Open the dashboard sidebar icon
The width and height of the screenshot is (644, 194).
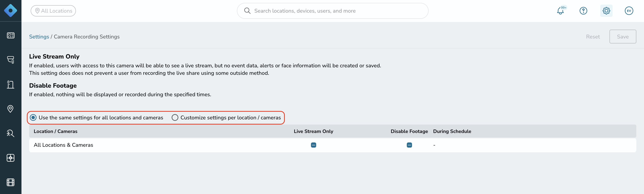11,35
